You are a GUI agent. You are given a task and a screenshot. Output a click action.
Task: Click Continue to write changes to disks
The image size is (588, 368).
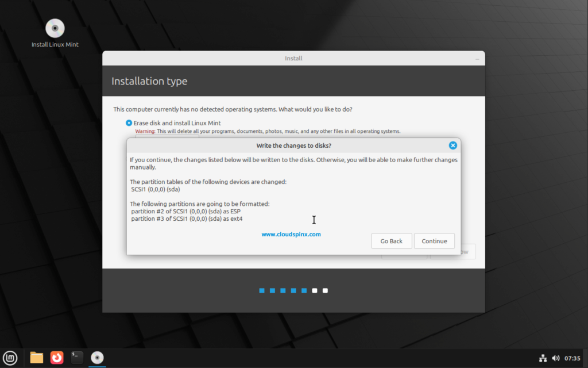(434, 241)
